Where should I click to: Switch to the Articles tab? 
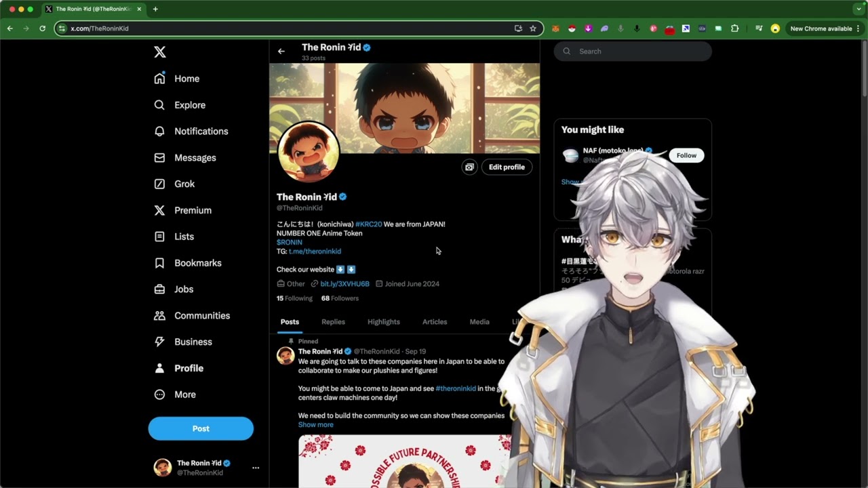435,322
